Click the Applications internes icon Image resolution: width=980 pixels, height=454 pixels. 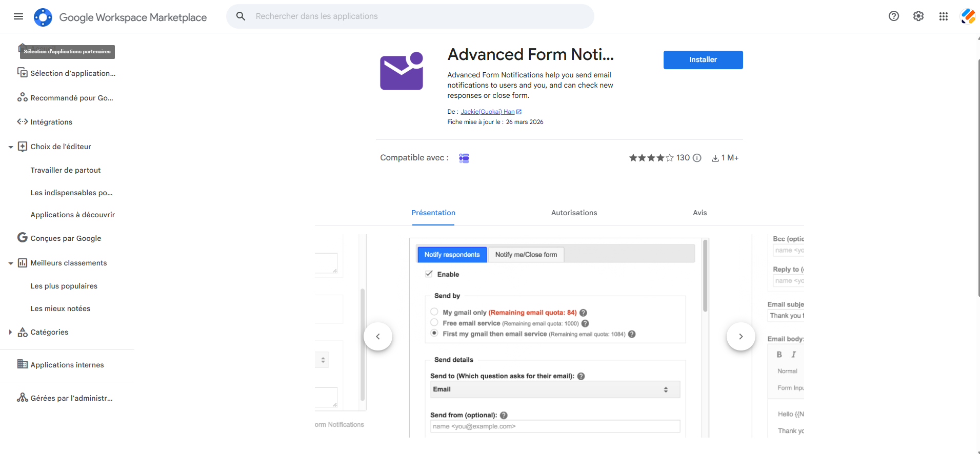[23, 364]
